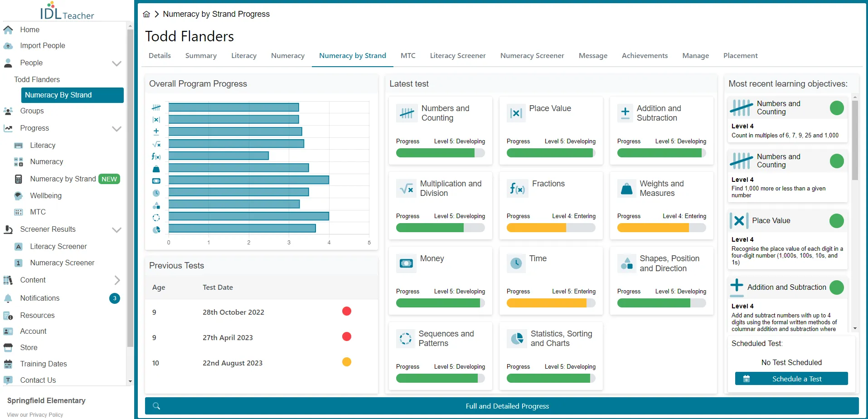868x419 pixels.
Task: Open the View our Privacy Policy link
Action: pyautogui.click(x=35, y=414)
